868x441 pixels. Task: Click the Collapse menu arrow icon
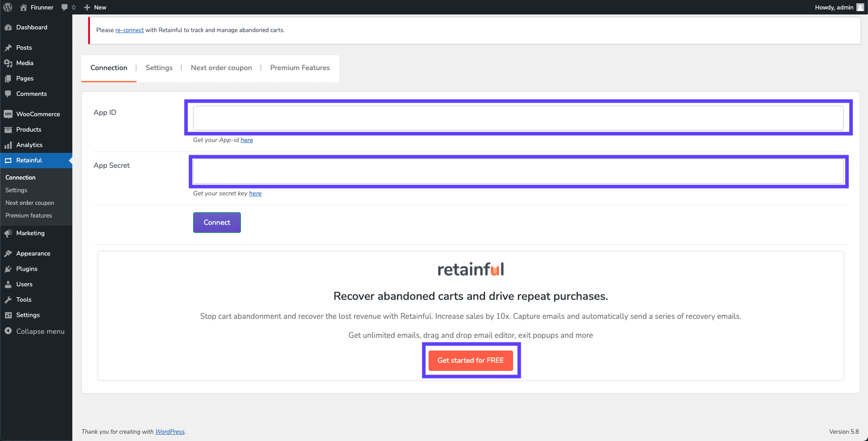click(x=8, y=331)
